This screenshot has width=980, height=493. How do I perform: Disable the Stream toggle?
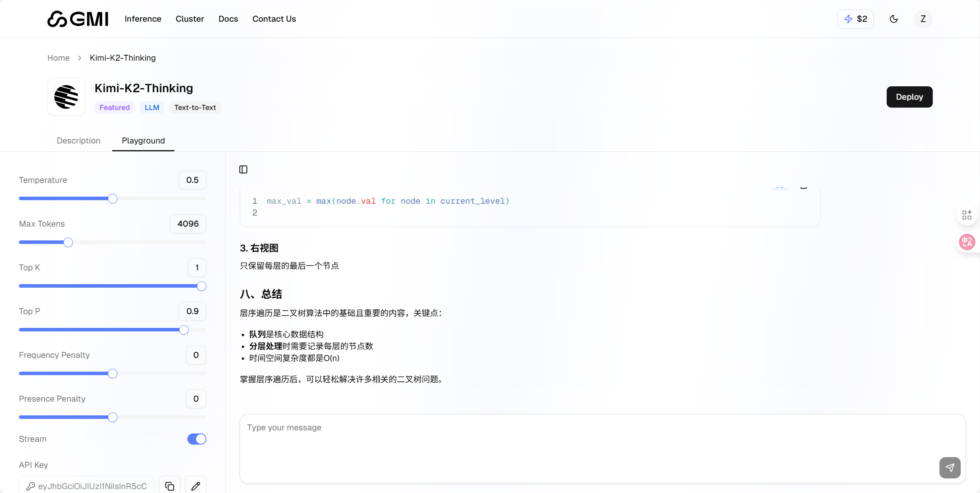(196, 439)
